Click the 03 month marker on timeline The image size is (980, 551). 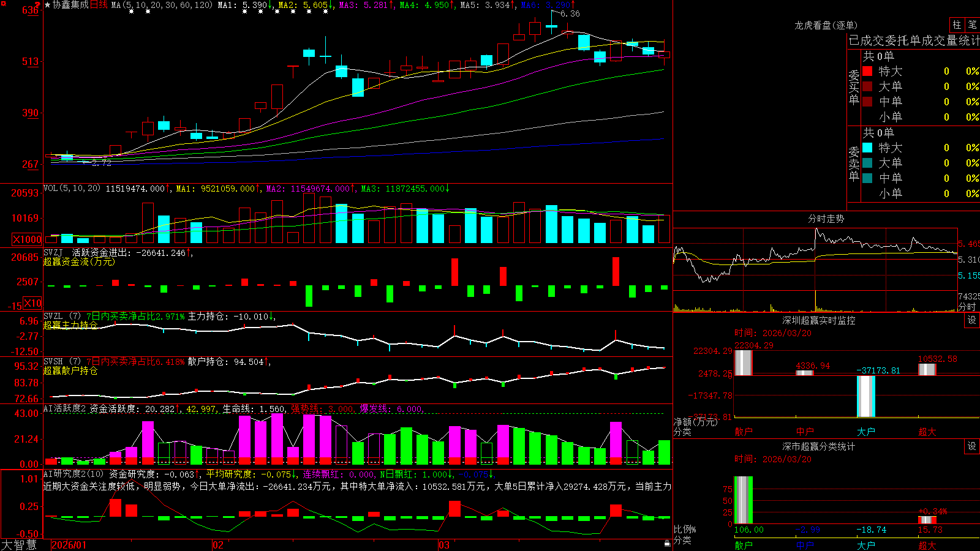click(444, 545)
